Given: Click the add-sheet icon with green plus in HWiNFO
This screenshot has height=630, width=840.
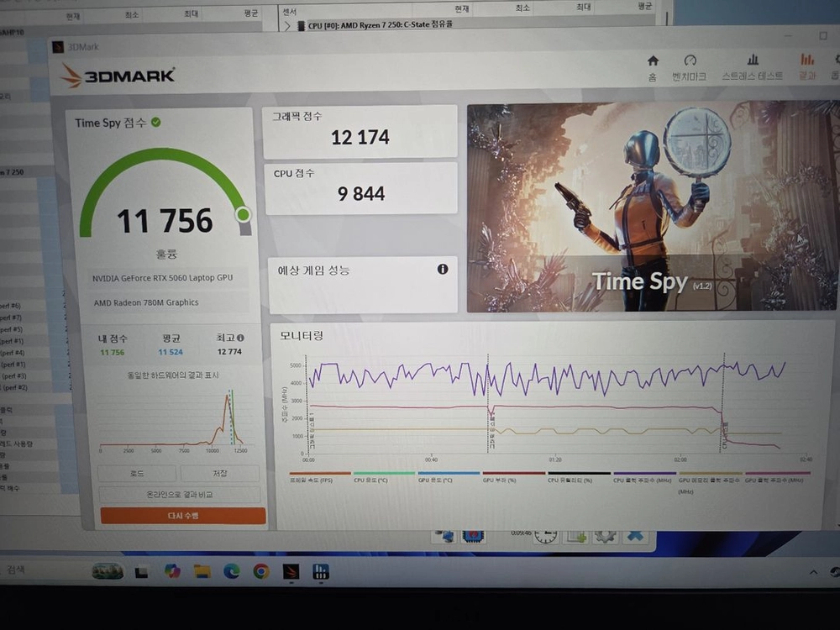Looking at the screenshot, I should tap(576, 536).
